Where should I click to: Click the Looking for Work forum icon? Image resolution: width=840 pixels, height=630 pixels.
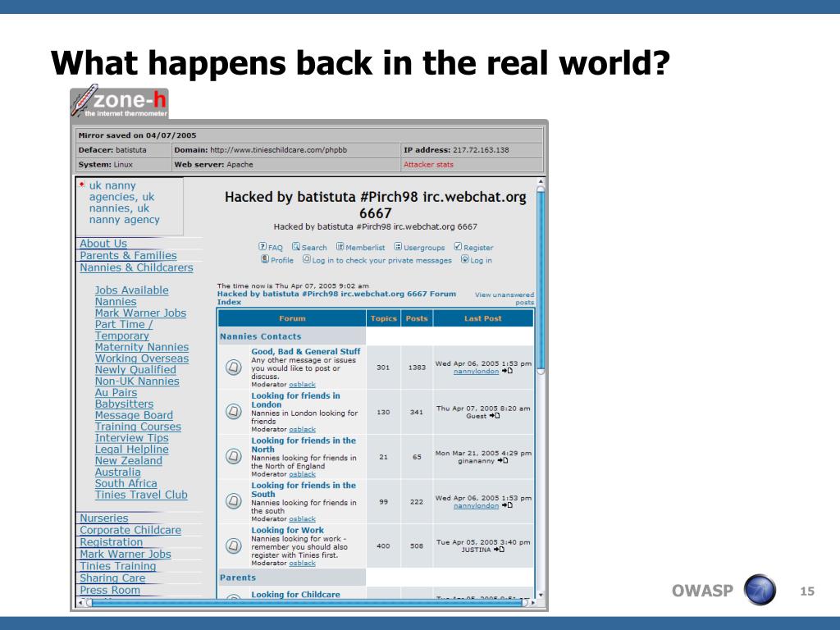233,546
